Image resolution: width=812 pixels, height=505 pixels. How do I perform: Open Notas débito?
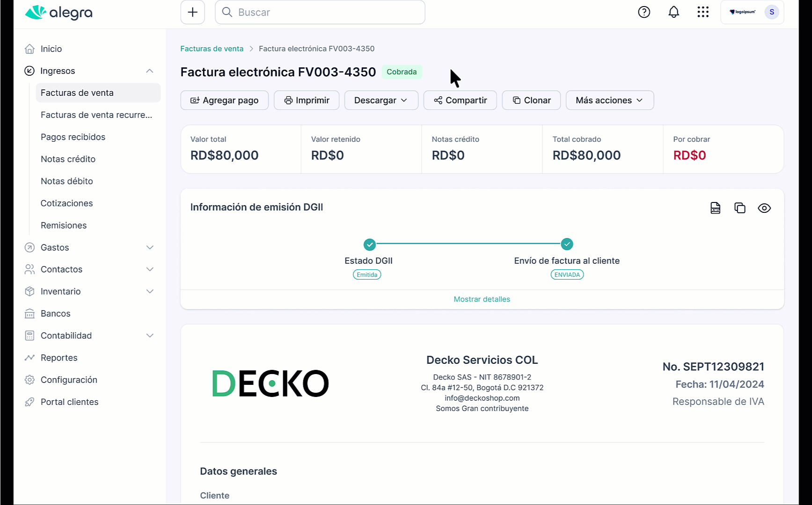click(67, 181)
